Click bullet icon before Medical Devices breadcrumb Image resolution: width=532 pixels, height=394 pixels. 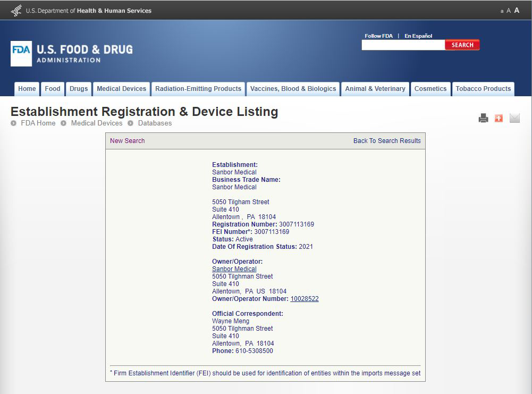click(x=63, y=123)
